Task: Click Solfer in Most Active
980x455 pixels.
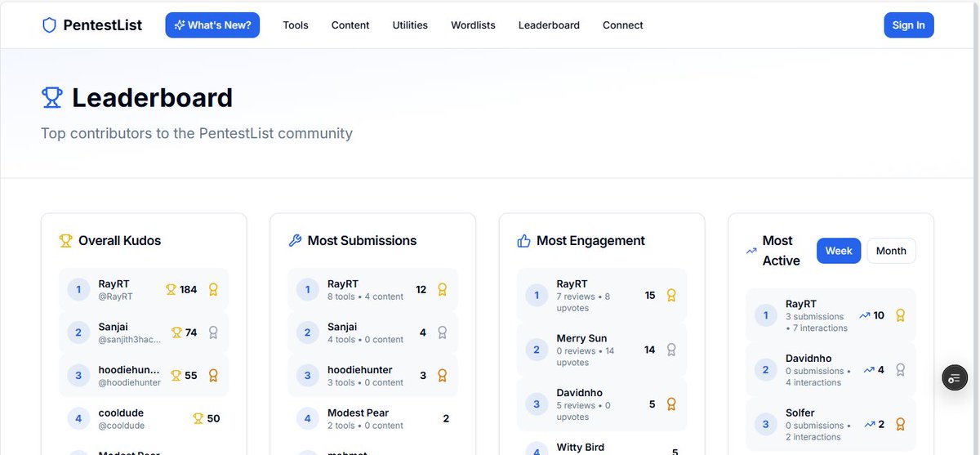Action: (800, 413)
